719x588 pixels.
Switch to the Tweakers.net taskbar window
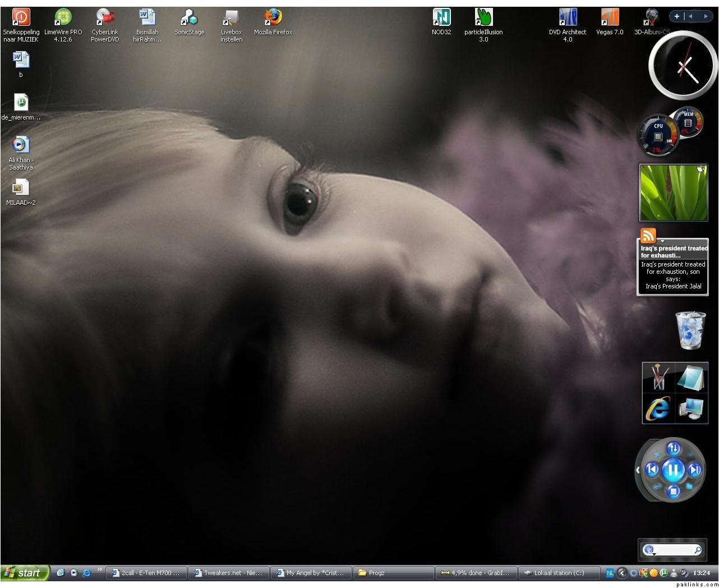click(x=228, y=573)
